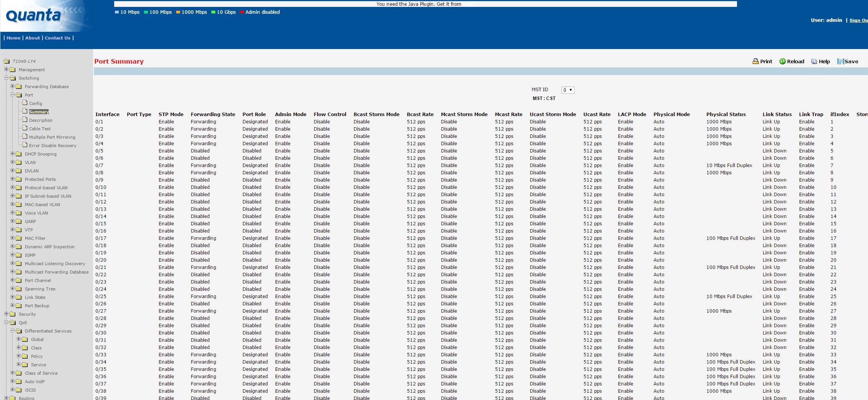Select Multiple Port Mirroring in tree
Screen dimensions: 868x400
52,137
